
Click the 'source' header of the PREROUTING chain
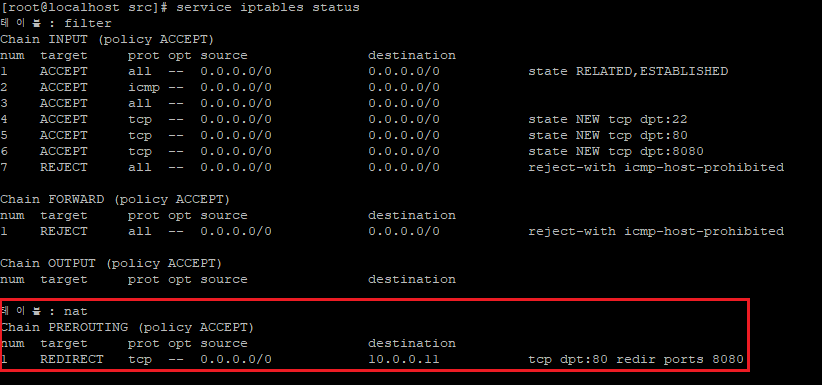click(x=223, y=344)
